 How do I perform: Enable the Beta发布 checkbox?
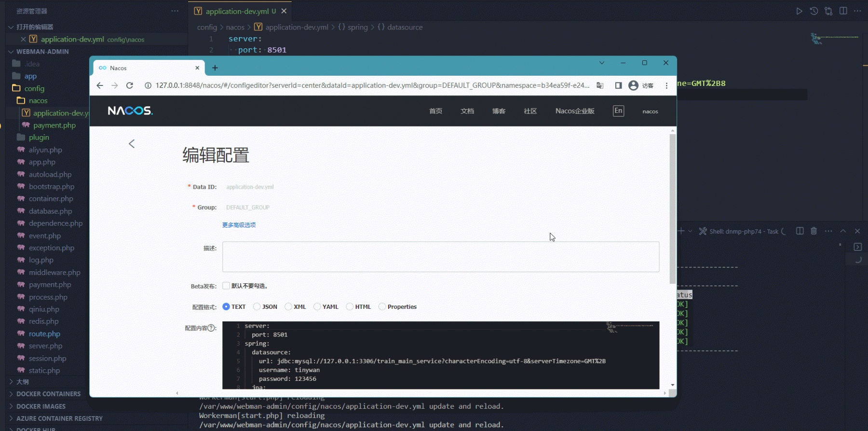click(226, 286)
